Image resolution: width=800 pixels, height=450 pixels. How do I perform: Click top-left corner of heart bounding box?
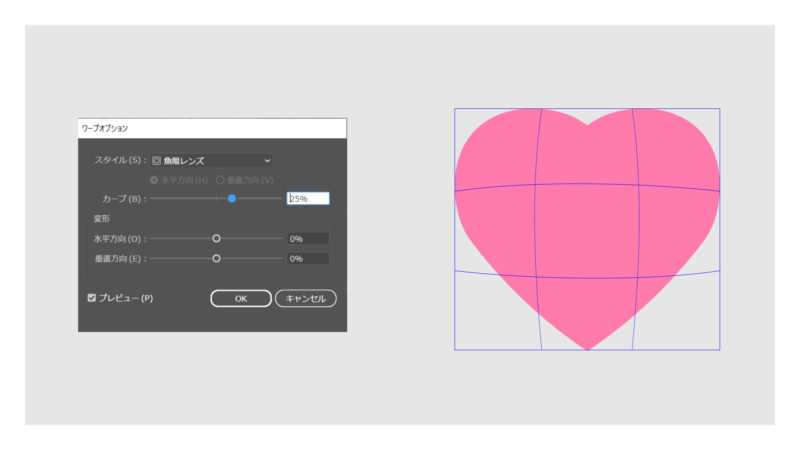(x=455, y=109)
